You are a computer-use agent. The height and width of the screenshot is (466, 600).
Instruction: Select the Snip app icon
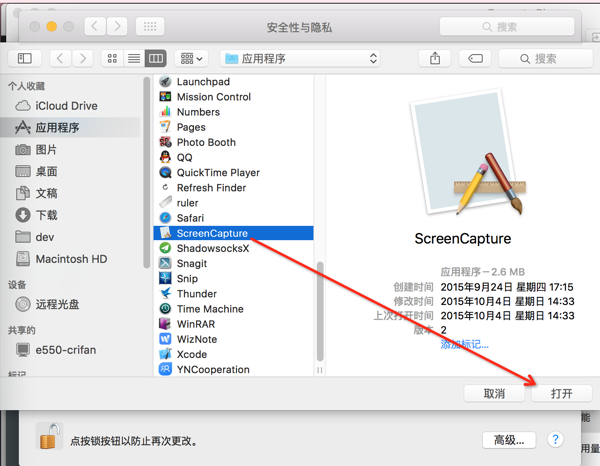click(x=165, y=279)
